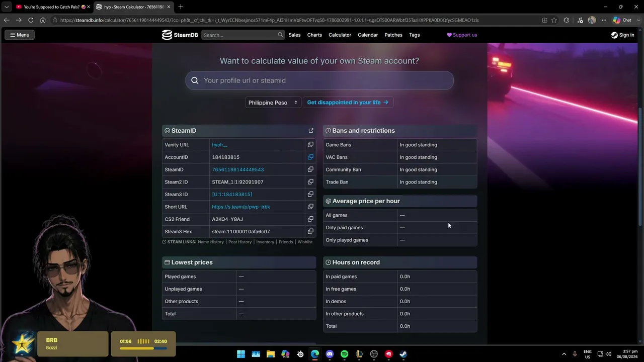Open Discord from the taskbar
Image resolution: width=644 pixels, height=362 pixels.
click(x=330, y=354)
